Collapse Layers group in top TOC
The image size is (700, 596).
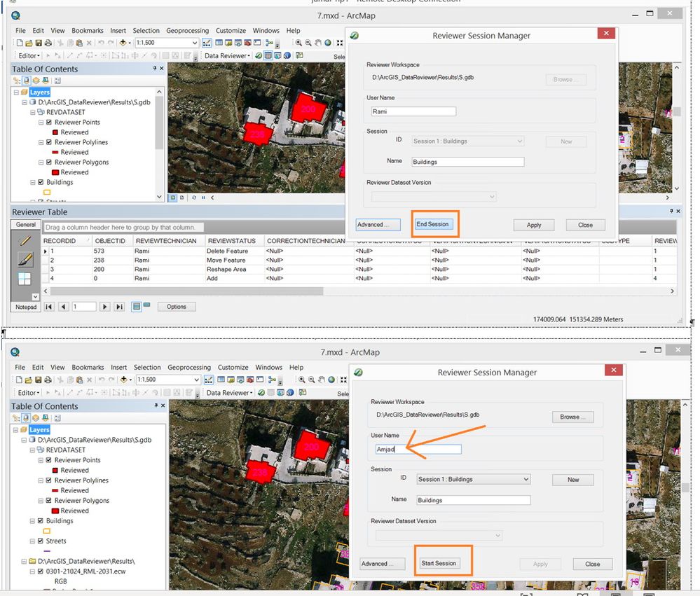pyautogui.click(x=16, y=92)
